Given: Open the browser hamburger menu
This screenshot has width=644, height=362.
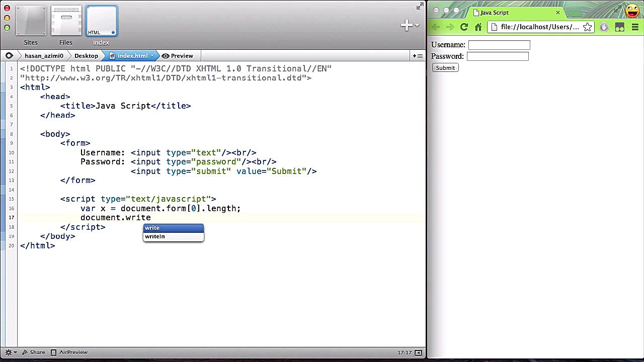Looking at the screenshot, I should tap(634, 27).
